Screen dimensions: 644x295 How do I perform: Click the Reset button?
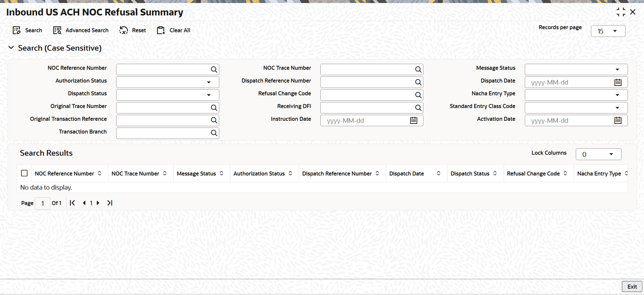[133, 31]
